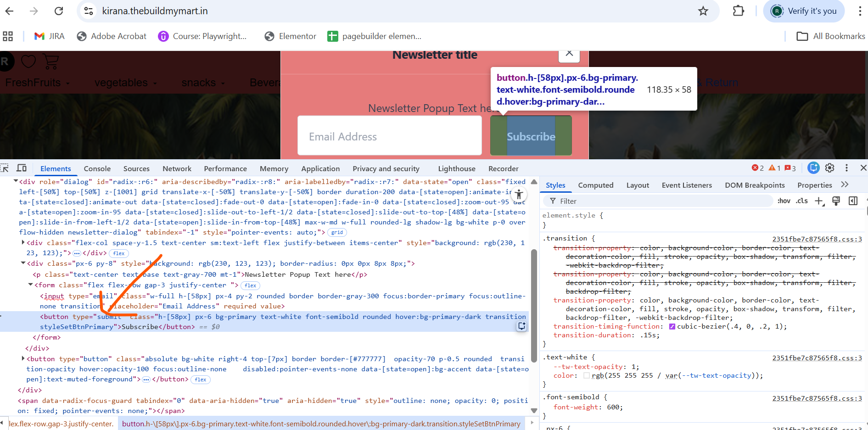Open the Elementor bookmark

[291, 36]
